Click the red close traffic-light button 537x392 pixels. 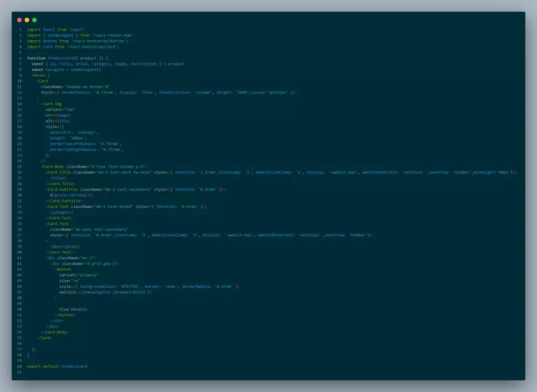click(19, 19)
